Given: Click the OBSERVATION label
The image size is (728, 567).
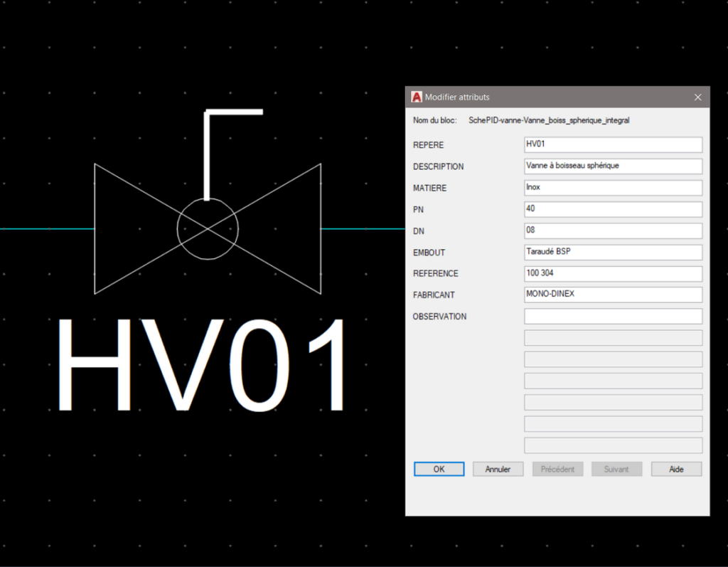Looking at the screenshot, I should coord(439,317).
